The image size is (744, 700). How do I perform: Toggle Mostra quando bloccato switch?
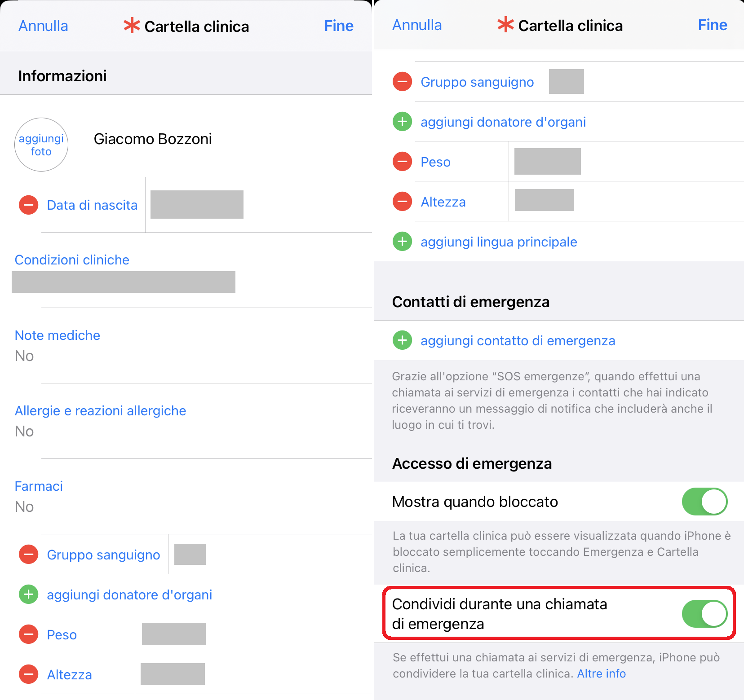704,502
